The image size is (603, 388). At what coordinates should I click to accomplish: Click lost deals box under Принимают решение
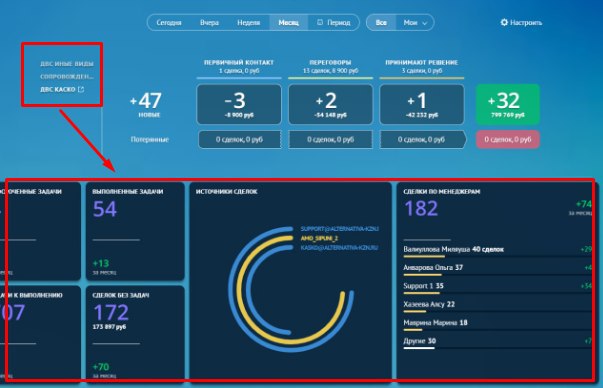tap(422, 140)
